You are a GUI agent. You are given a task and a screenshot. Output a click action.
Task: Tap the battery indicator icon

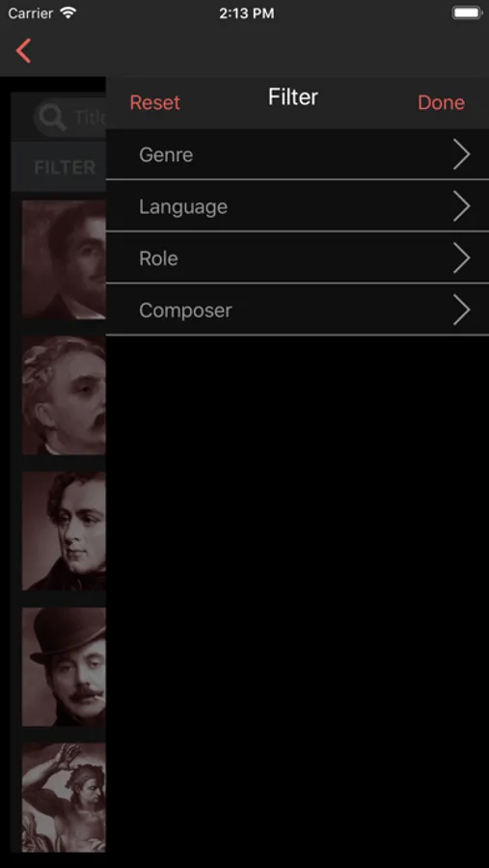pyautogui.click(x=467, y=14)
